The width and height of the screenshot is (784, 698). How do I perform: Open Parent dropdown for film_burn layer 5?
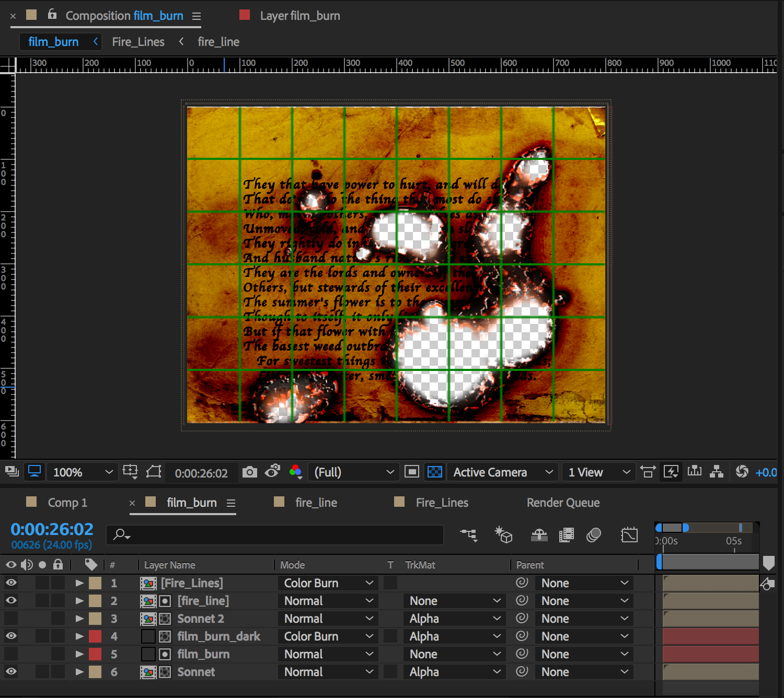(584, 654)
